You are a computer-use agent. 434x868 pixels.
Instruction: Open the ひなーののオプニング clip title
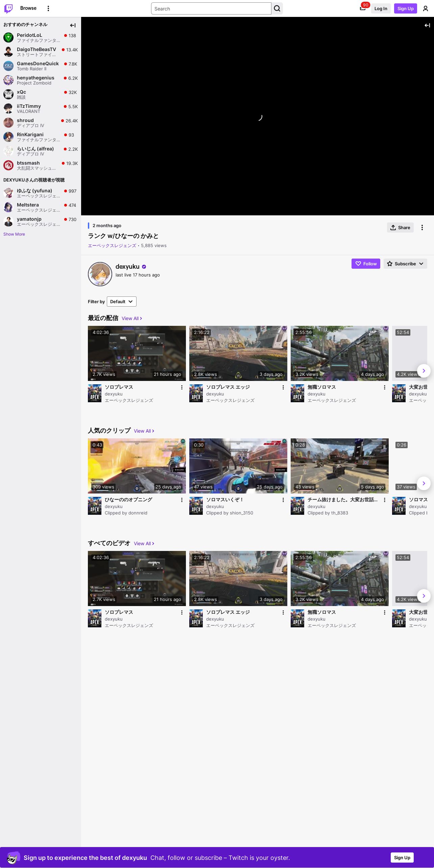128,500
